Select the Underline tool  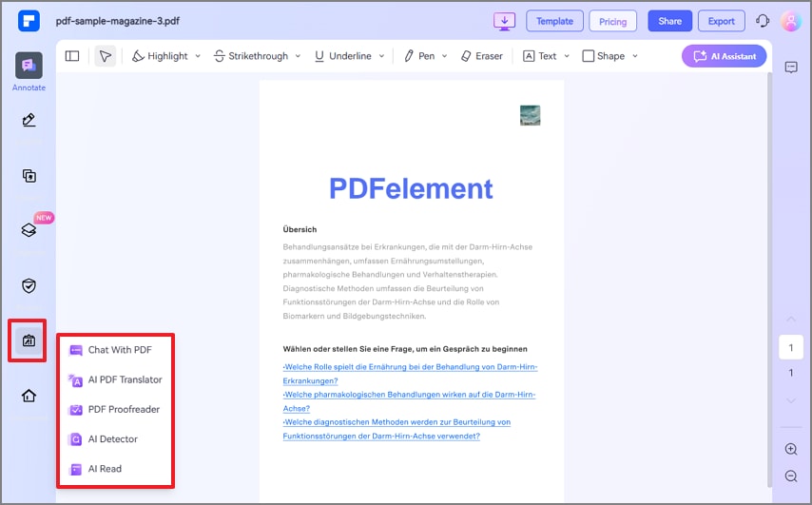click(x=343, y=56)
